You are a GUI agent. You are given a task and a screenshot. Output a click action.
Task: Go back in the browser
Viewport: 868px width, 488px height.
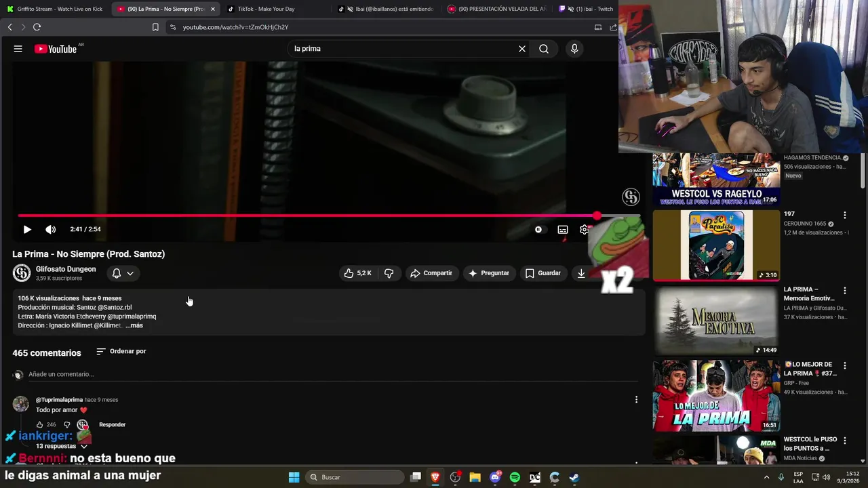tap(10, 27)
